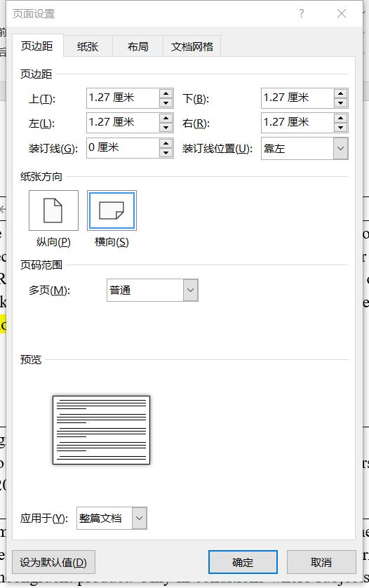Increase the 装订线(G) gutter value

(x=166, y=143)
